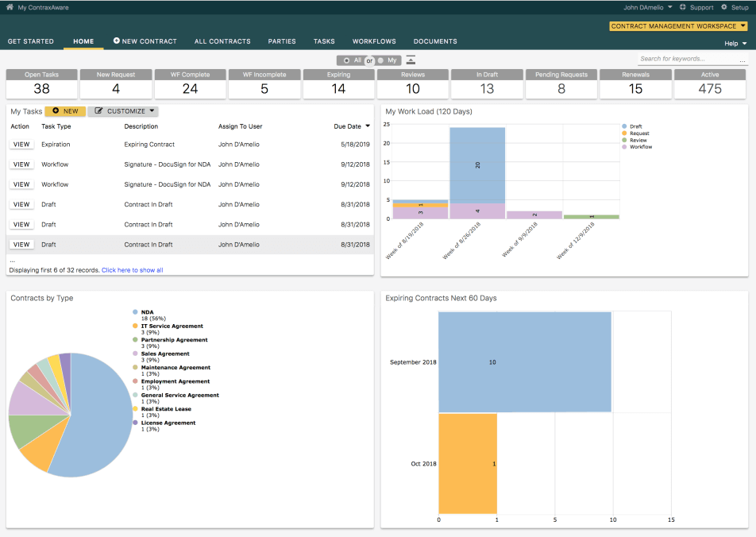
Task: Click the Setup gear icon
Action: 724,7
